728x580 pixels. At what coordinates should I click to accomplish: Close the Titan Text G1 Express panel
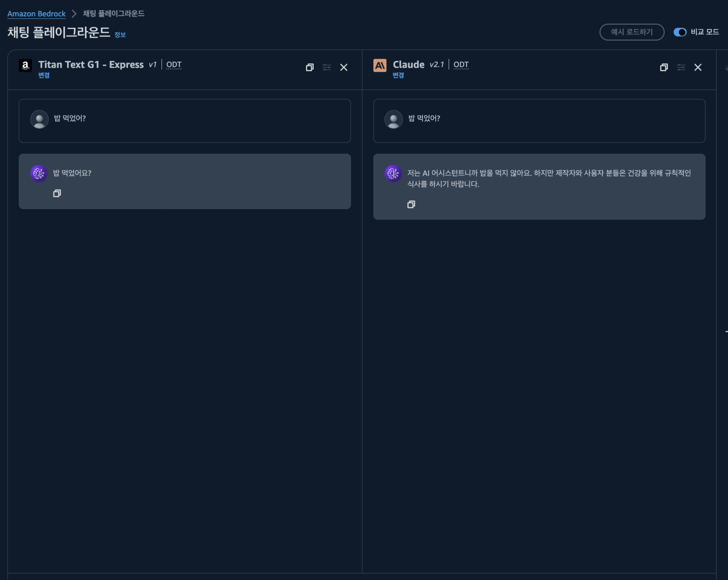pos(344,67)
